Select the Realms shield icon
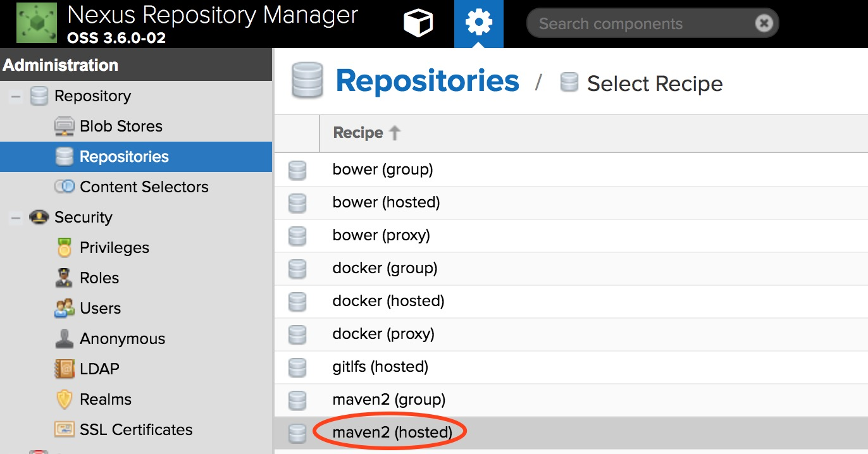The image size is (868, 454). [64, 399]
